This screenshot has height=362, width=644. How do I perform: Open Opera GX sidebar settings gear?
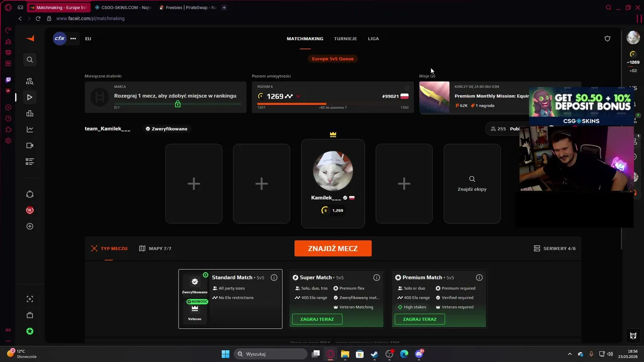[x=8, y=141]
